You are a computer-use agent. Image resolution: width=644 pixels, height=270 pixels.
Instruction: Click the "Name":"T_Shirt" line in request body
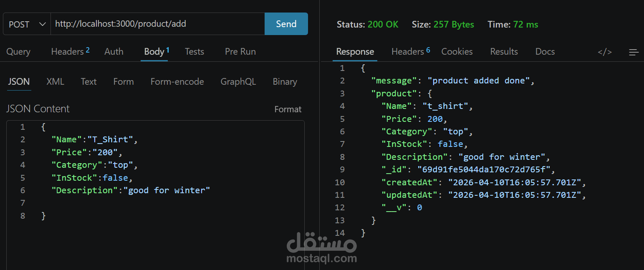pyautogui.click(x=94, y=139)
